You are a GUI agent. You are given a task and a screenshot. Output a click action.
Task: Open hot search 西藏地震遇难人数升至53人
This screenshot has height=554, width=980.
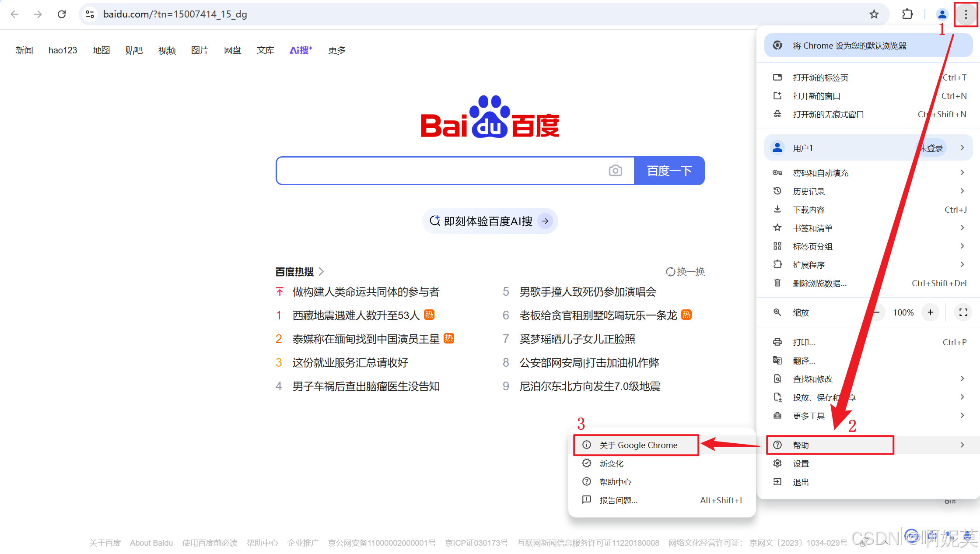[x=356, y=316]
